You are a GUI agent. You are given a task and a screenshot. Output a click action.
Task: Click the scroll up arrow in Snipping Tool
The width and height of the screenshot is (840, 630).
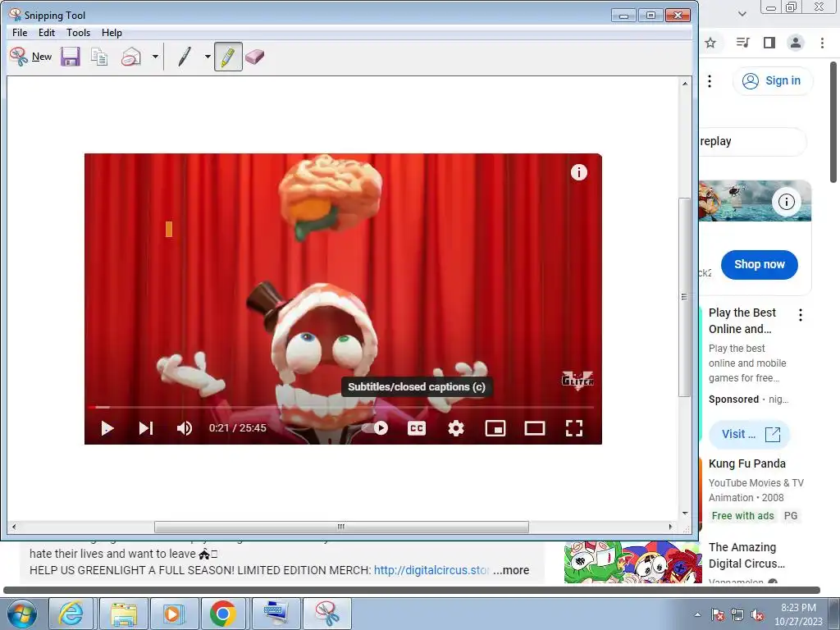pyautogui.click(x=685, y=84)
